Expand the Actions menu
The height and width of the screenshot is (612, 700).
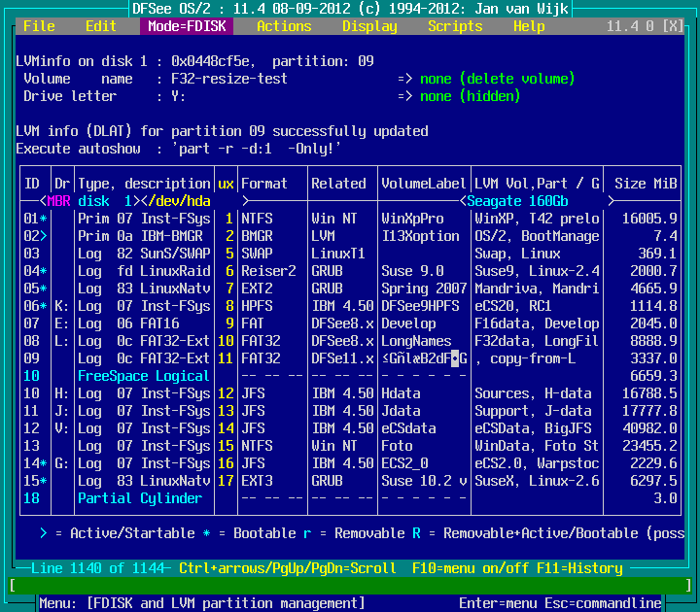284,26
